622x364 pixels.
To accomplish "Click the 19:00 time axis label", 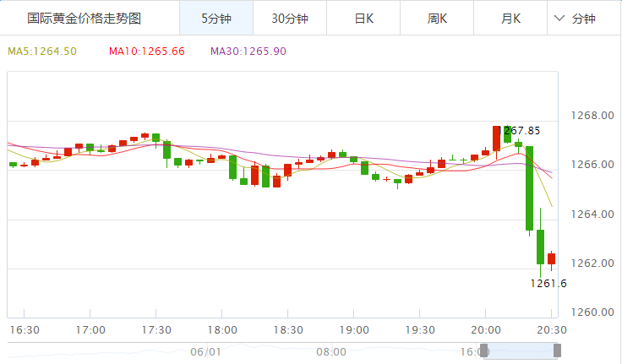I will point(354,330).
